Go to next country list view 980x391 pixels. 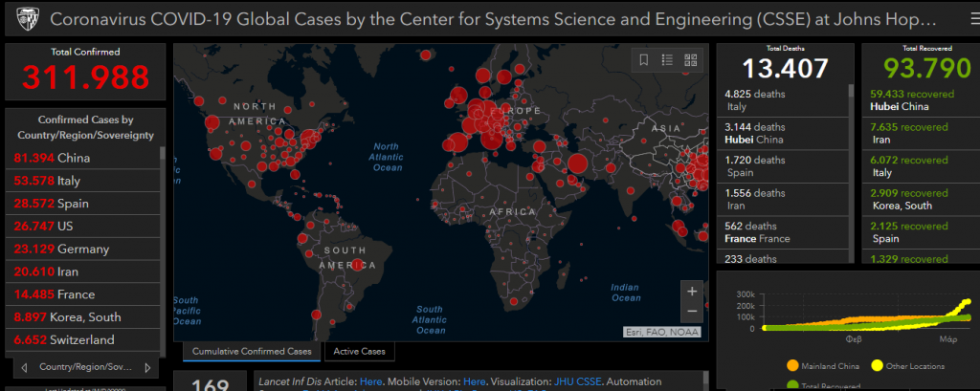pyautogui.click(x=147, y=367)
